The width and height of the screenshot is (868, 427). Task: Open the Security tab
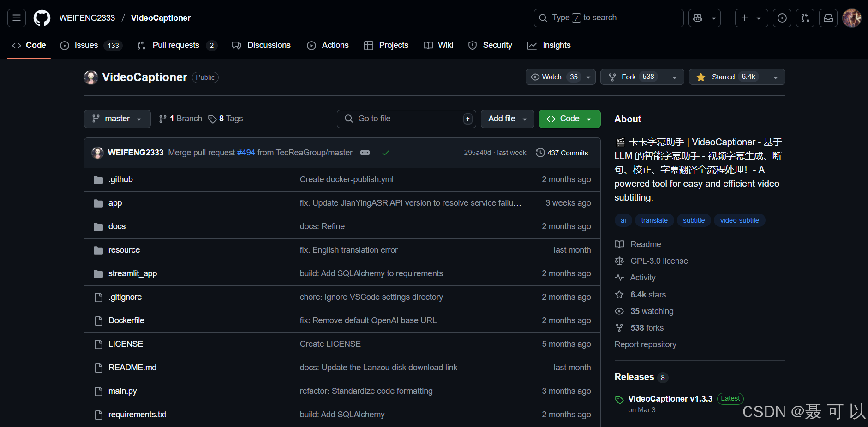pos(490,45)
